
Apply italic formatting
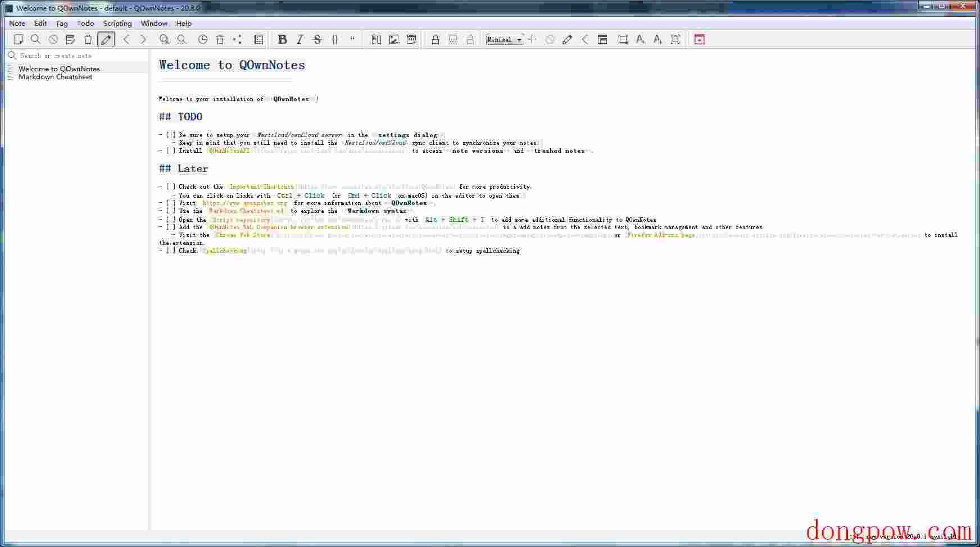point(300,39)
